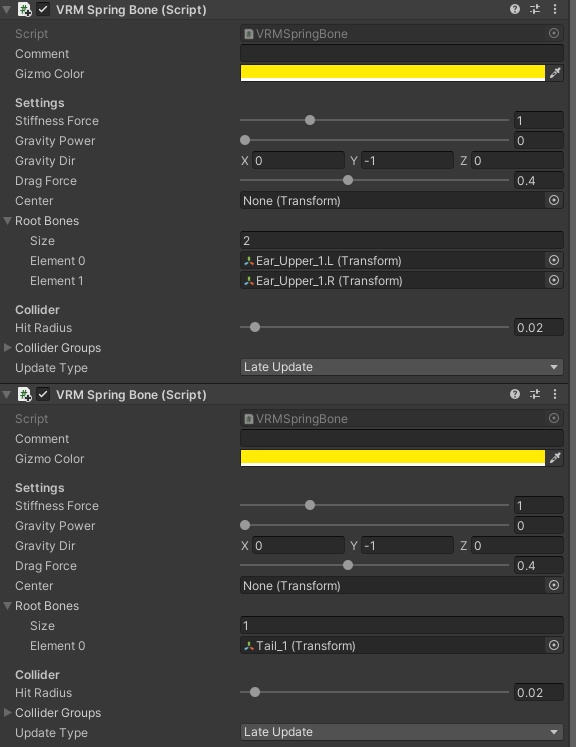576x747 pixels.
Task: Open object picker for first Center field
Action: 554,200
